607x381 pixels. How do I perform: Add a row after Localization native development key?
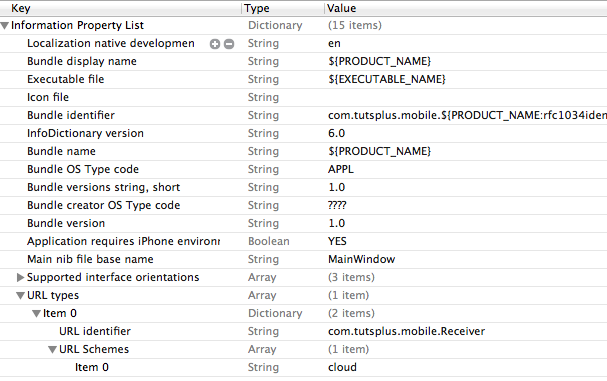click(x=215, y=44)
